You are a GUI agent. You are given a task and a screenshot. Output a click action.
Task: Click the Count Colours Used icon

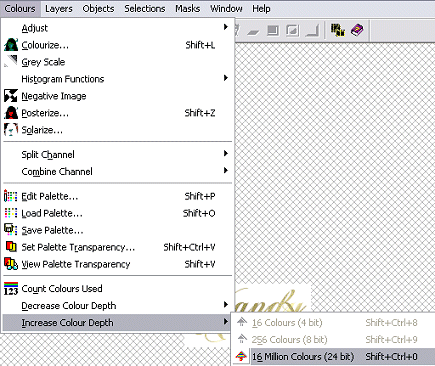11,288
